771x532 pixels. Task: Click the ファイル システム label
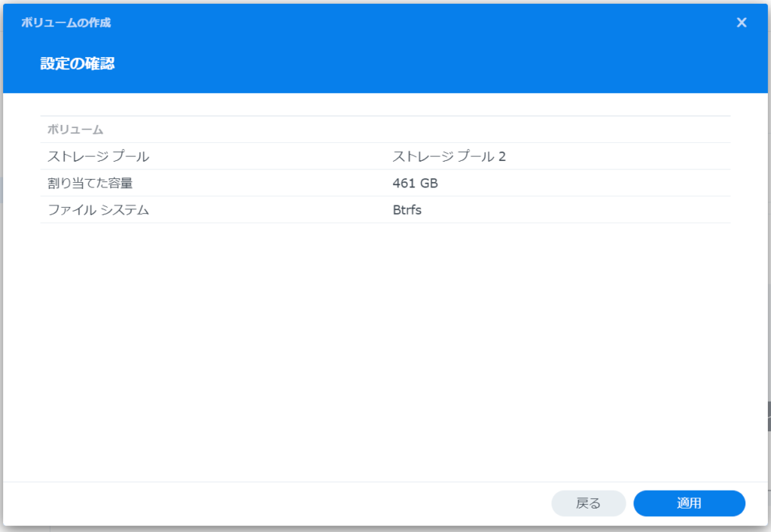point(99,210)
